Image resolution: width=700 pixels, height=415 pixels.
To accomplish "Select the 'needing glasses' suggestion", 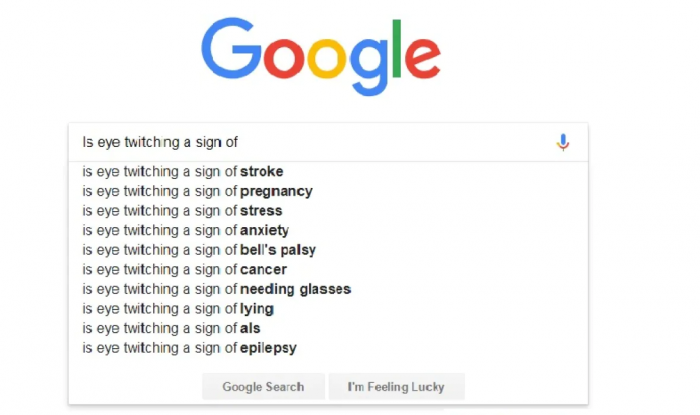I will [216, 289].
